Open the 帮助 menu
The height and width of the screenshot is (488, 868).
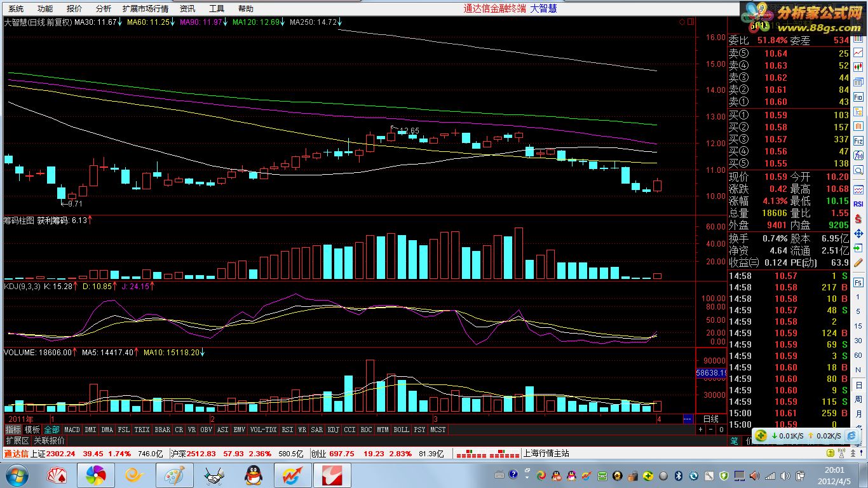click(245, 9)
